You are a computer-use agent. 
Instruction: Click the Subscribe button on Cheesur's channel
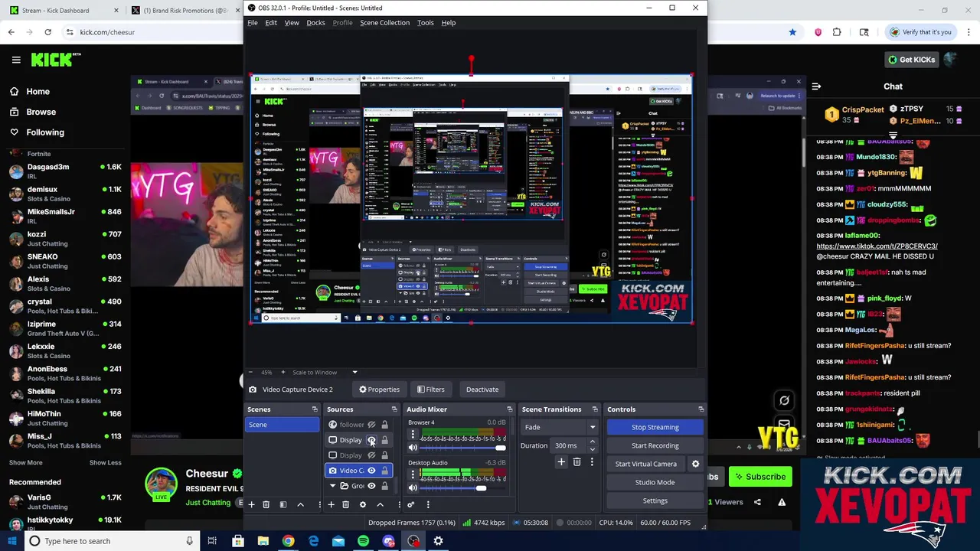pos(760,477)
